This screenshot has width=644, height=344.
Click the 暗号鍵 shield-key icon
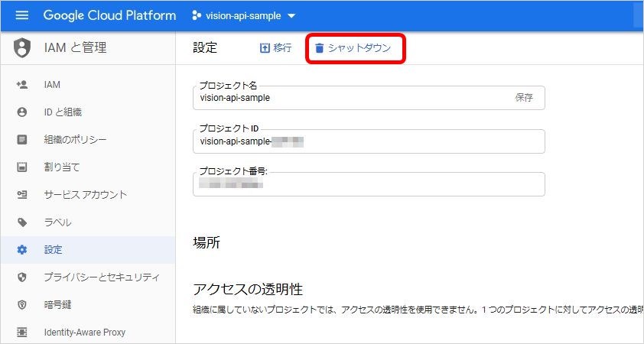pyautogui.click(x=21, y=304)
